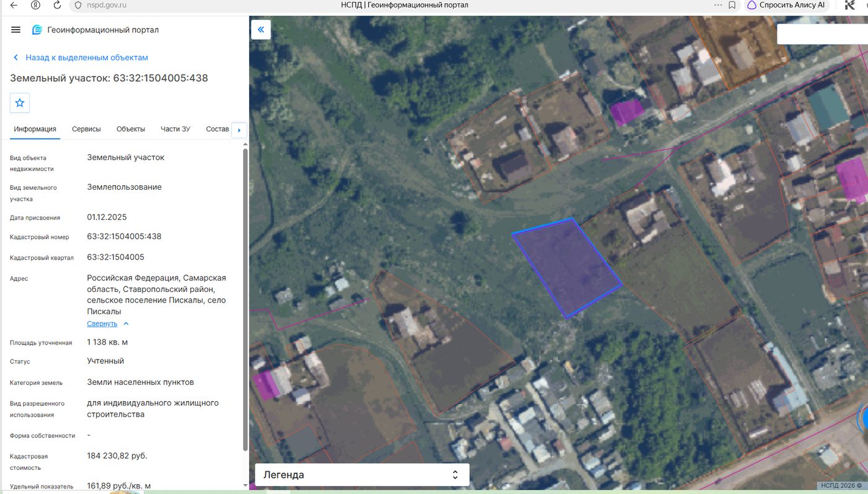The width and height of the screenshot is (868, 494).
Task: Add the parcel to favorites with star
Action: click(x=20, y=103)
